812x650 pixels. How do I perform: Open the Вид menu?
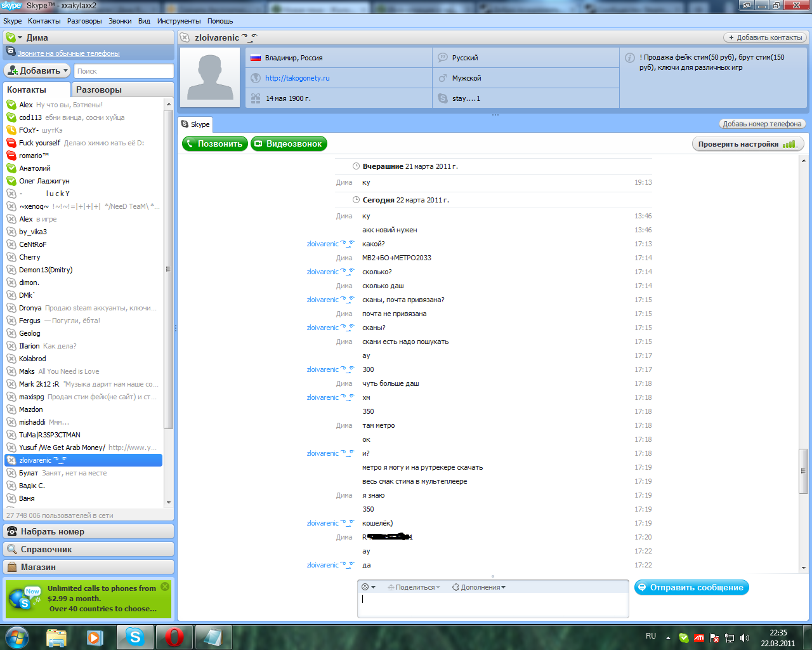[x=144, y=21]
